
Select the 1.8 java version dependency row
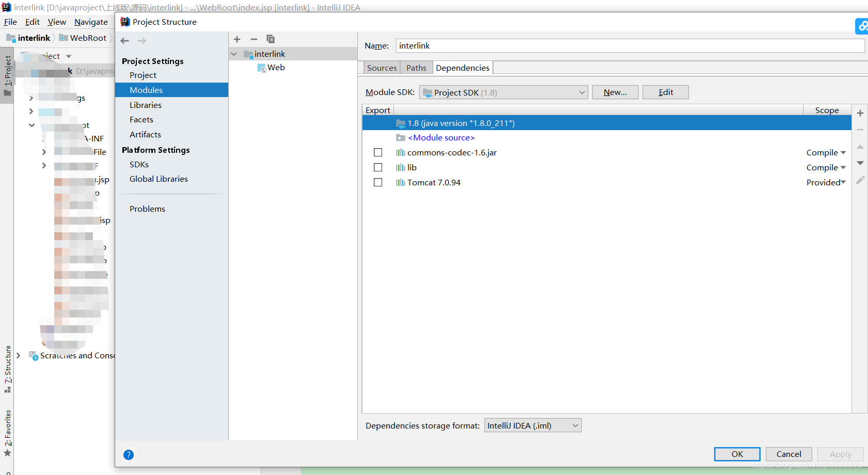pos(607,123)
